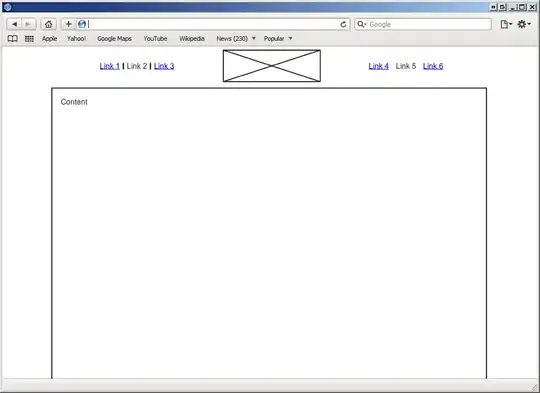
Task: Open the Page menu icon
Action: tap(506, 24)
